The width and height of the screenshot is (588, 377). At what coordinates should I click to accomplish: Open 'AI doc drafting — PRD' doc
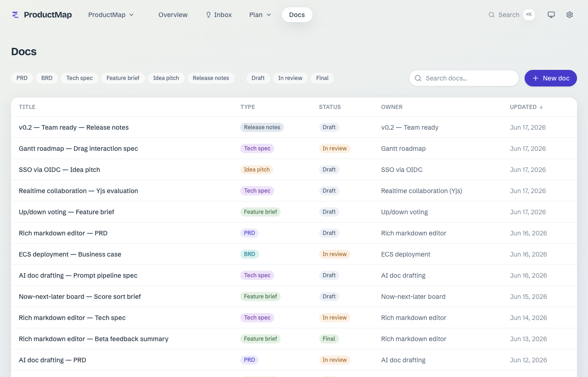point(52,360)
